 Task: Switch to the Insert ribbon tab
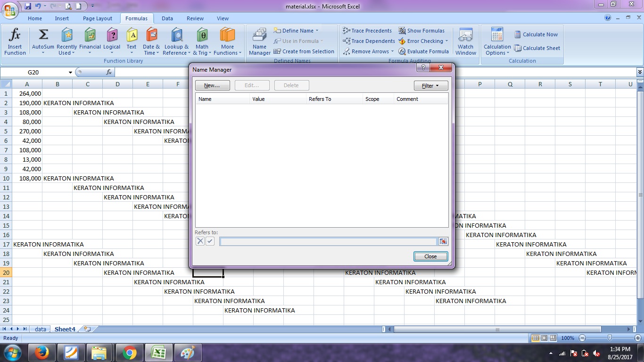point(62,18)
